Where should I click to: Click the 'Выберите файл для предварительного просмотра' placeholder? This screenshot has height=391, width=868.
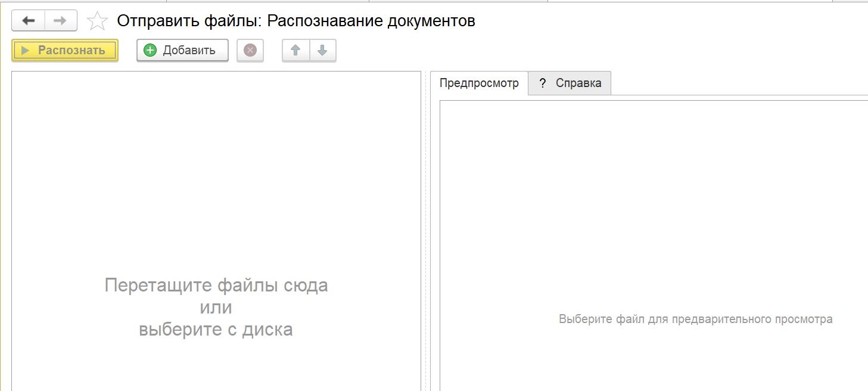coord(695,319)
